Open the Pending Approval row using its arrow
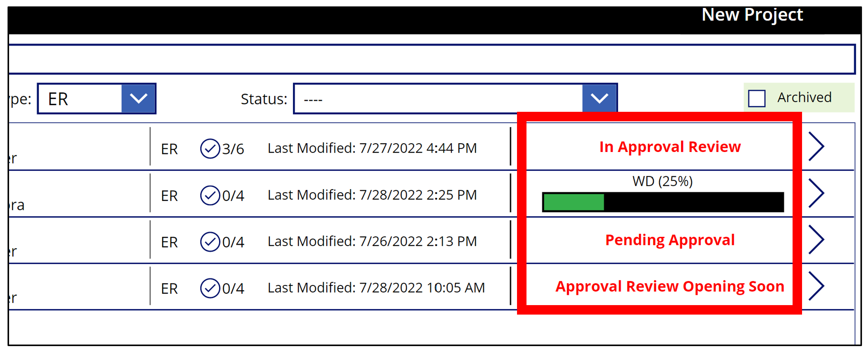Screen dimensions: 868x354 pyautogui.click(x=816, y=240)
